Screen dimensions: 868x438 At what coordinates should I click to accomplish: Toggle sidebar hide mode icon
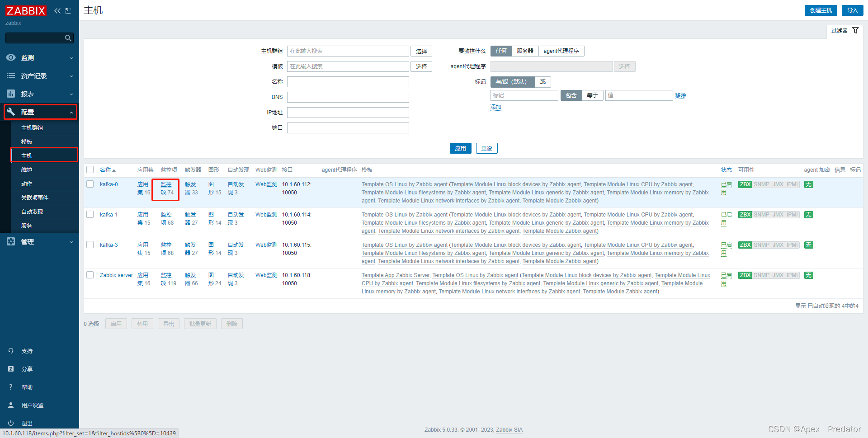68,11
